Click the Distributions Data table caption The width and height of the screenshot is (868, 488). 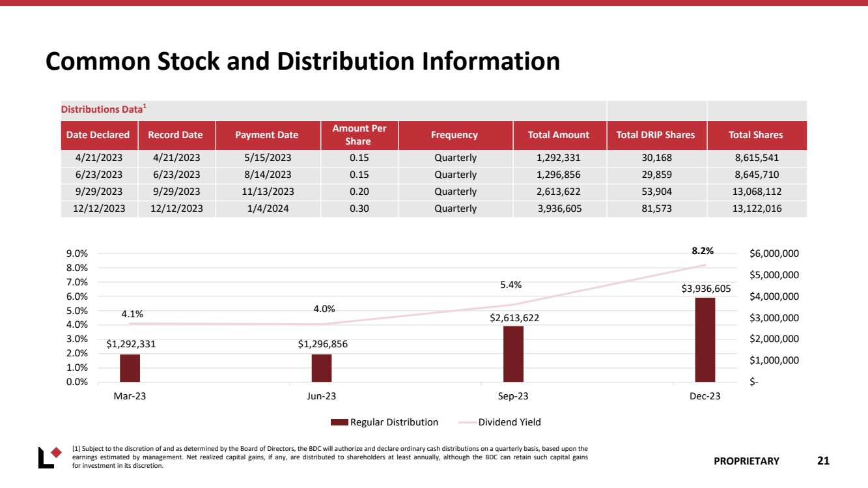tap(103, 109)
